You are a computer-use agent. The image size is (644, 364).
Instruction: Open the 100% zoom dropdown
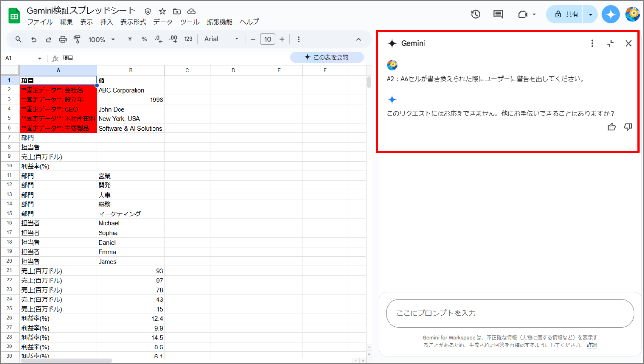click(102, 39)
